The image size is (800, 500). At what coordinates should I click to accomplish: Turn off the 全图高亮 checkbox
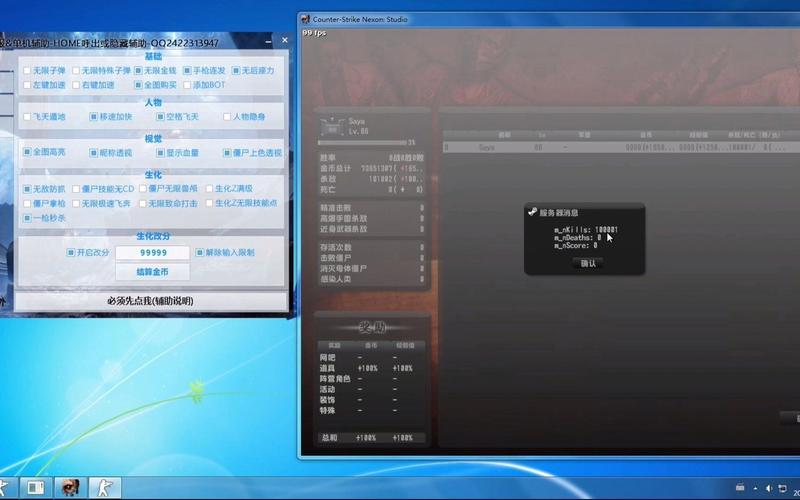point(27,152)
